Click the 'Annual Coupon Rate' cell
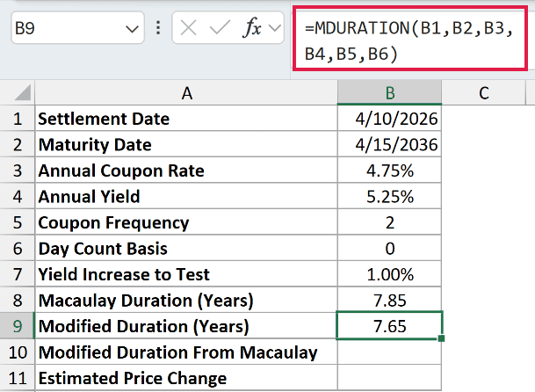The width and height of the screenshot is (535, 392). point(186,171)
